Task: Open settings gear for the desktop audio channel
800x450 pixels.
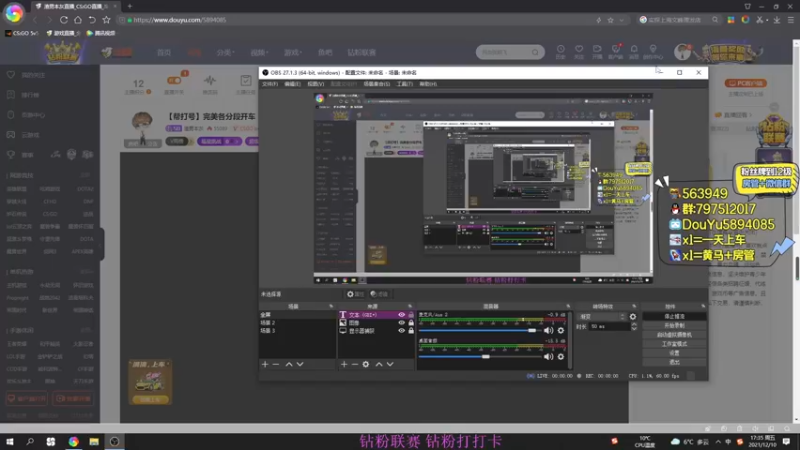Action: 561,357
